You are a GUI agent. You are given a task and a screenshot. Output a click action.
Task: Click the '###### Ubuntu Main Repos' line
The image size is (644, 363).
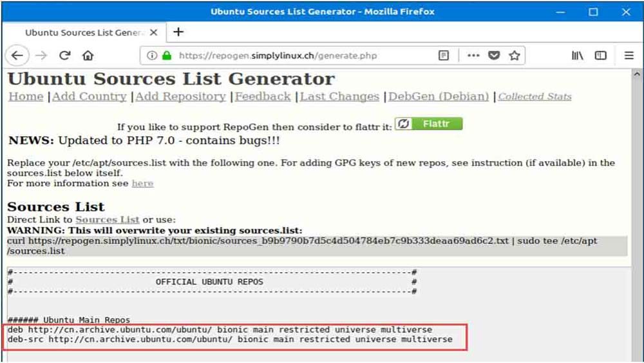click(x=69, y=320)
